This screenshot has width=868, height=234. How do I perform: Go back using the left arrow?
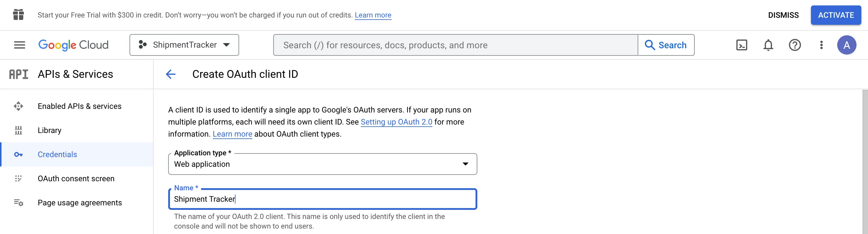click(171, 74)
